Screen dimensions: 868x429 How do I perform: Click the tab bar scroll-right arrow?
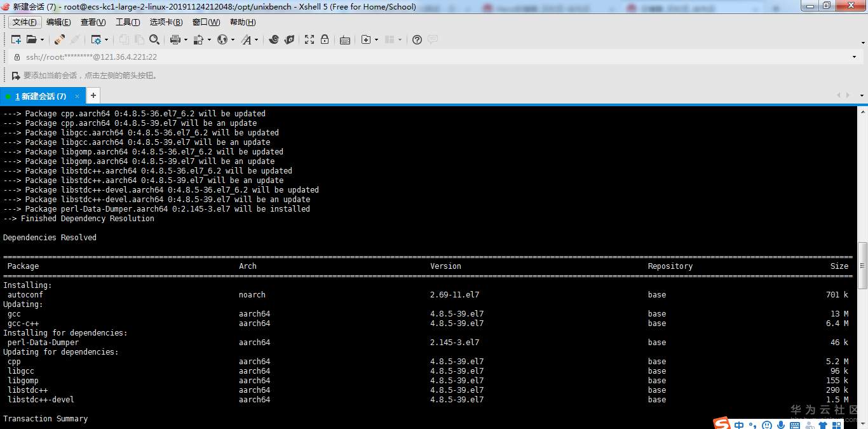(x=848, y=95)
